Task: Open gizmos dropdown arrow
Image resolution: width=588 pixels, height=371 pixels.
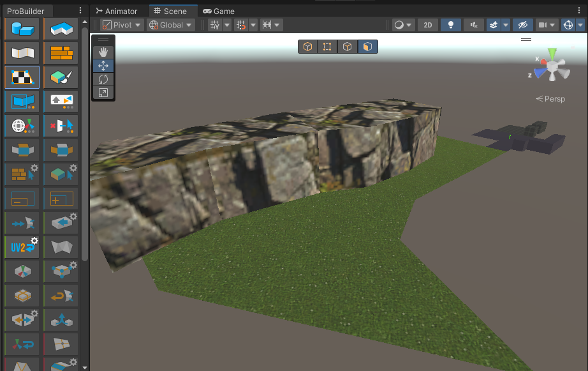Action: [580, 25]
